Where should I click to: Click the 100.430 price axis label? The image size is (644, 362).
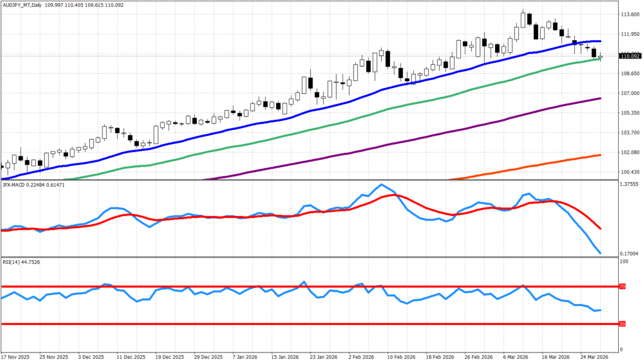click(629, 172)
